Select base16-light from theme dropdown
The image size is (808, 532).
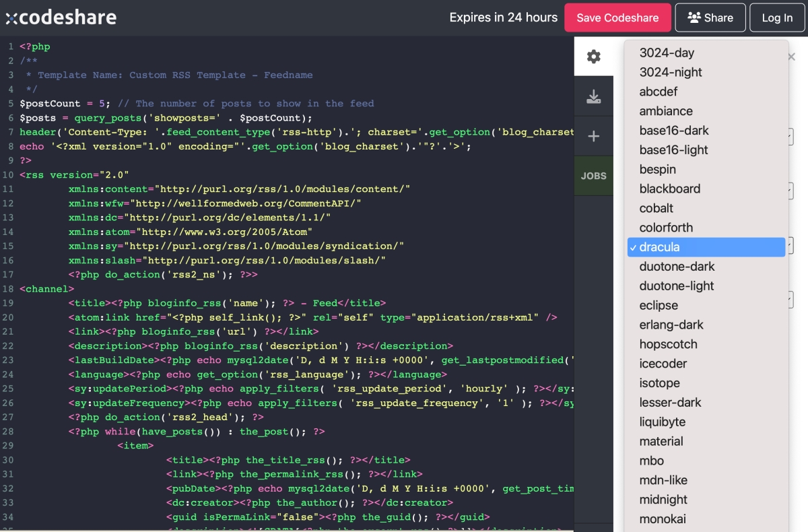pos(673,149)
